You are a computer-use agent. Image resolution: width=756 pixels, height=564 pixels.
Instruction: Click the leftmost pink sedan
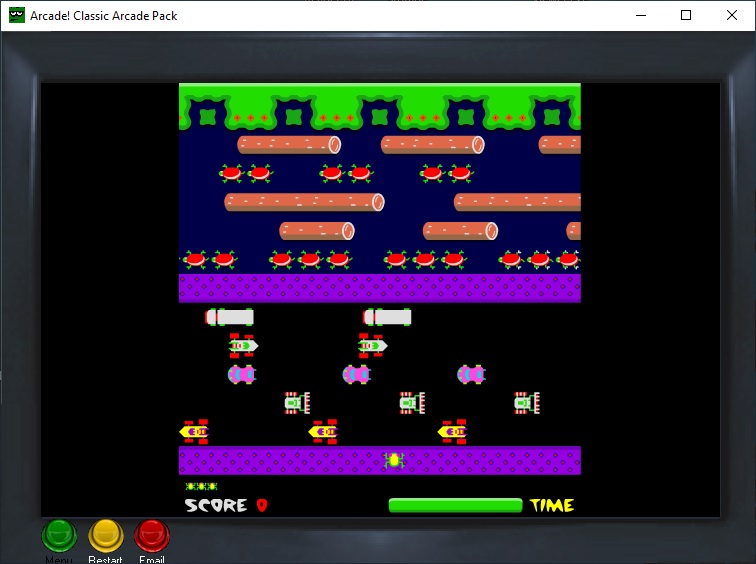point(242,374)
